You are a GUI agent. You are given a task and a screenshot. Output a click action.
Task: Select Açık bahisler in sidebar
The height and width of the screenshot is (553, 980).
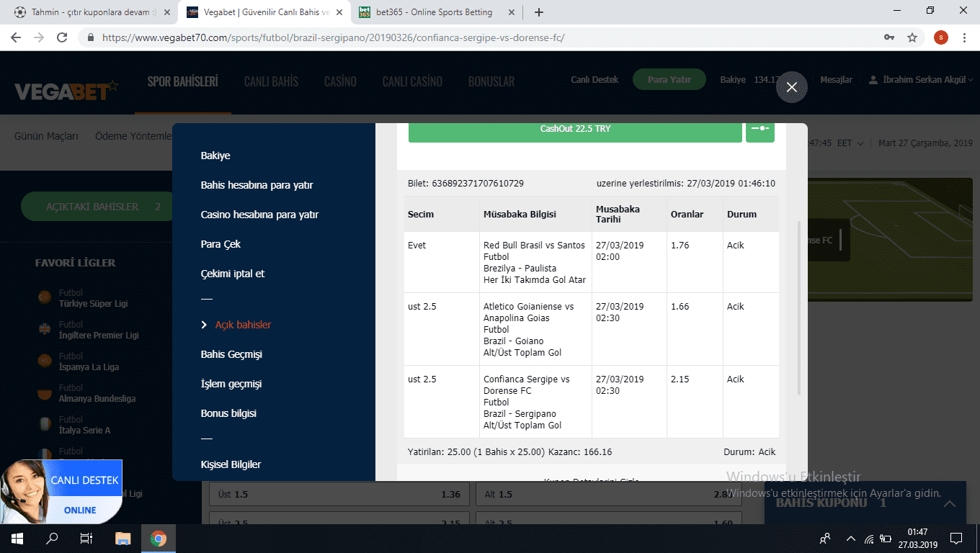coord(243,325)
